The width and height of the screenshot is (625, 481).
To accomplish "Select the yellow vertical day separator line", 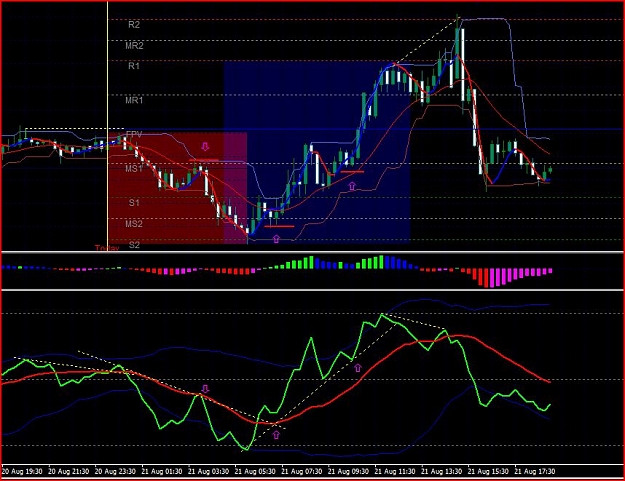I will pos(108,126).
